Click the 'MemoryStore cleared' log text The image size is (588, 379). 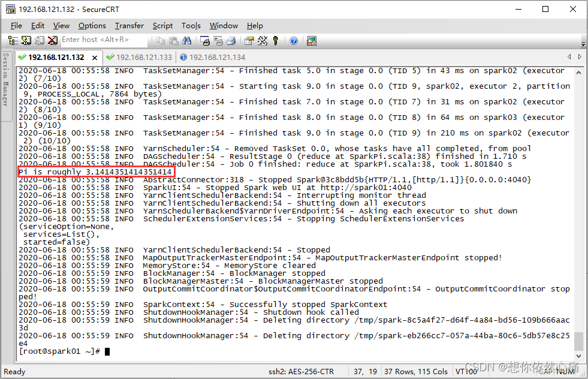coord(270,265)
